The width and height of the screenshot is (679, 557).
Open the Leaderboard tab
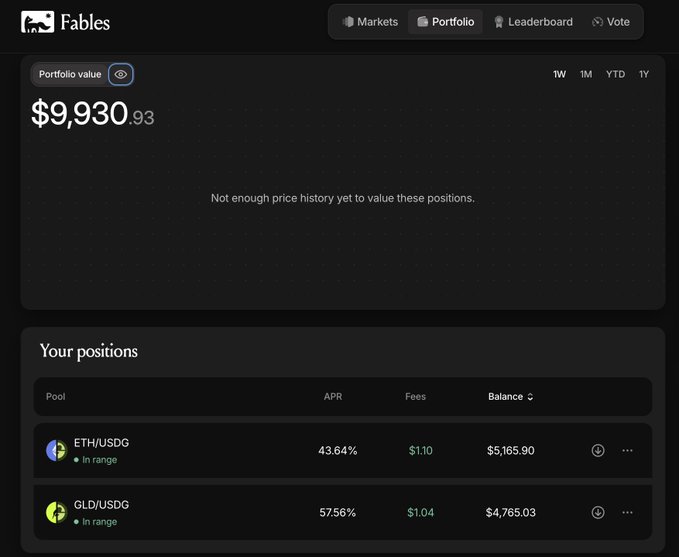coord(533,22)
